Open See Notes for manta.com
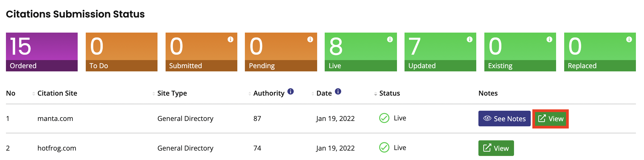This screenshot has height=160, width=644. pyautogui.click(x=504, y=119)
